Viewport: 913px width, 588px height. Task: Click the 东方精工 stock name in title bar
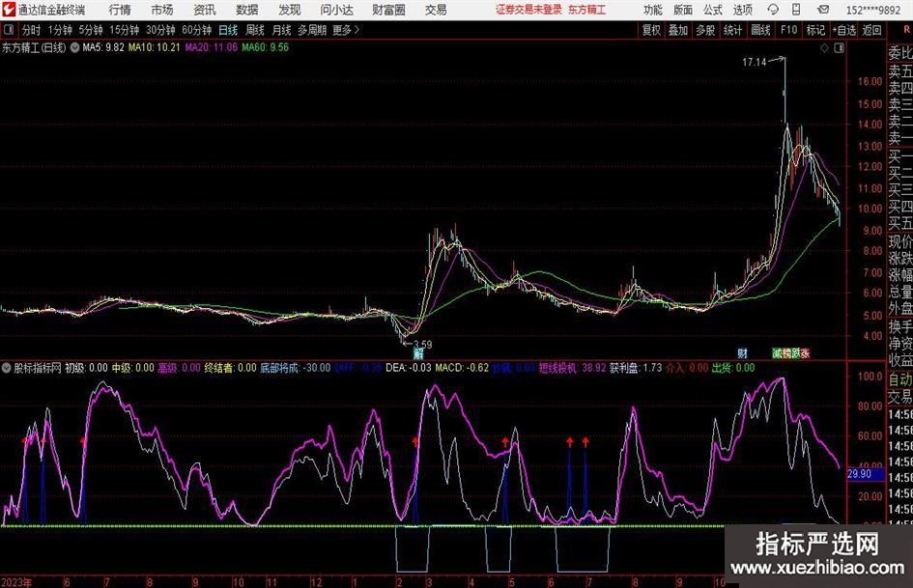pos(586,10)
